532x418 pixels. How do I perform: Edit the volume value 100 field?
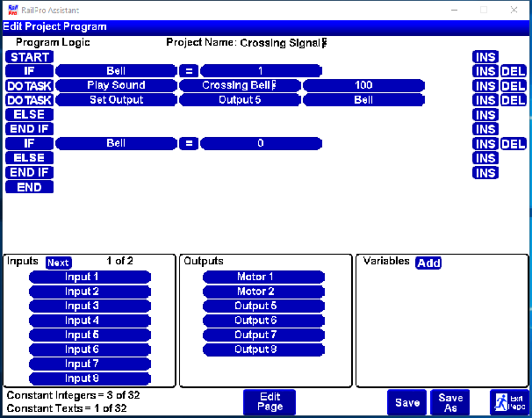pos(363,86)
